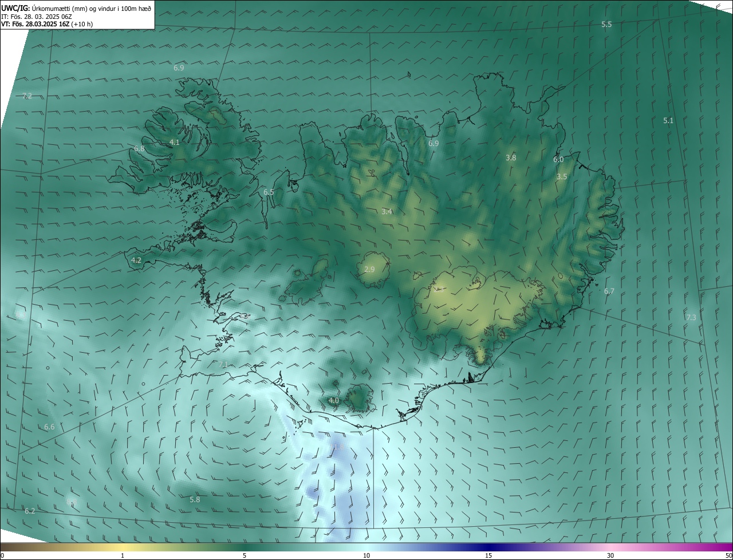Click the 10 tick on the colour scale
Viewport: 733px width, 560px height.
click(366, 555)
